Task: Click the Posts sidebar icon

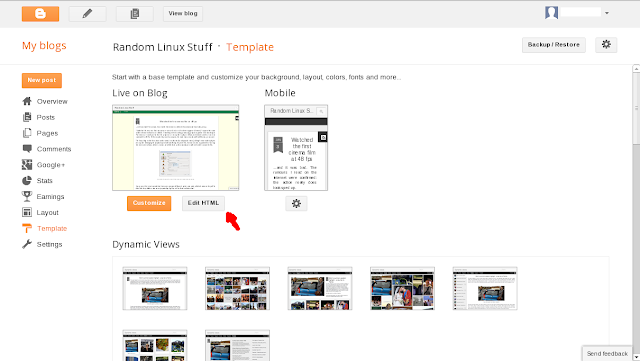Action: [x=27, y=117]
